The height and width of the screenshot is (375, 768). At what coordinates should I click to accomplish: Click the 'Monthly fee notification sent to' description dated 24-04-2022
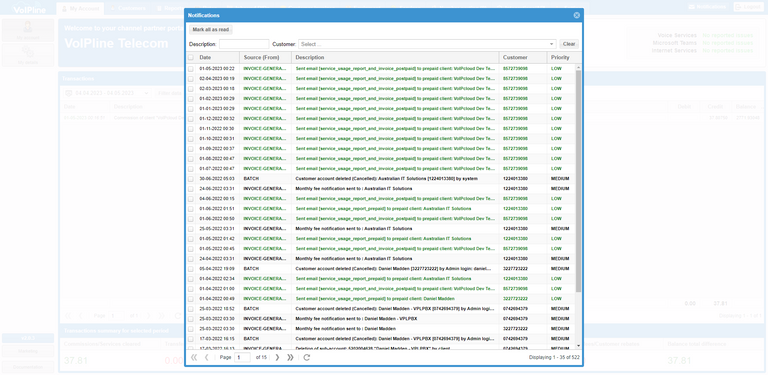coord(354,258)
